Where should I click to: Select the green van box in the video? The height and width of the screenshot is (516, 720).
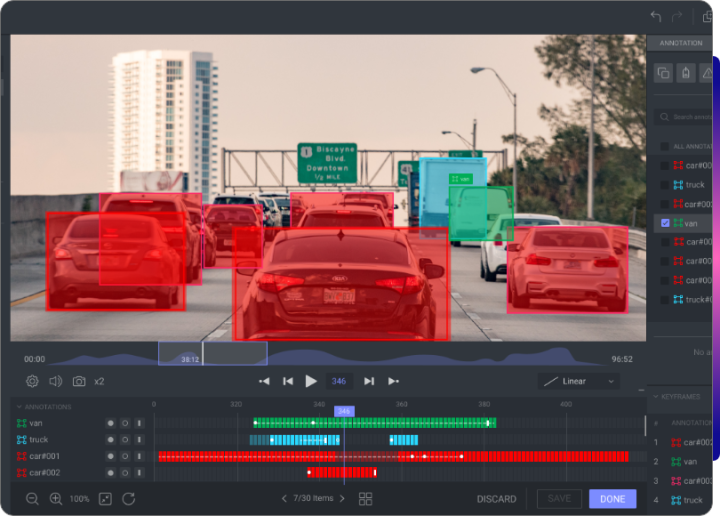(x=481, y=213)
